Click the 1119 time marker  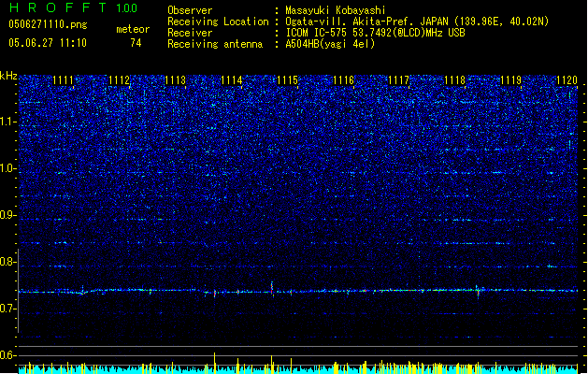[x=510, y=80]
